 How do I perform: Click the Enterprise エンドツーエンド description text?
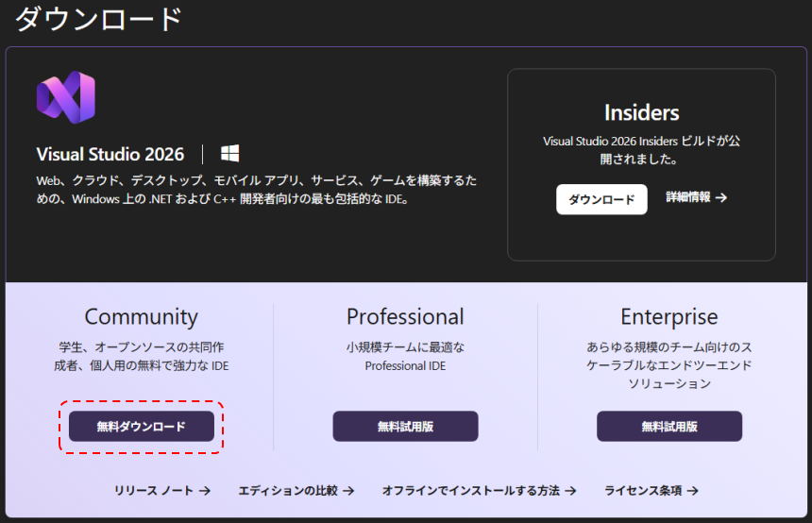[x=668, y=365]
